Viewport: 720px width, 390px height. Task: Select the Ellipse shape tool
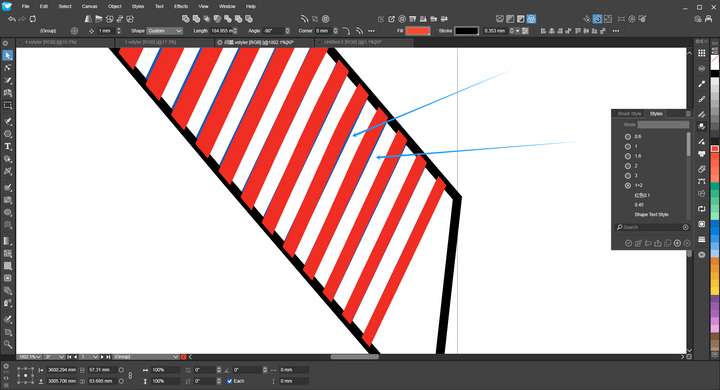7,134
